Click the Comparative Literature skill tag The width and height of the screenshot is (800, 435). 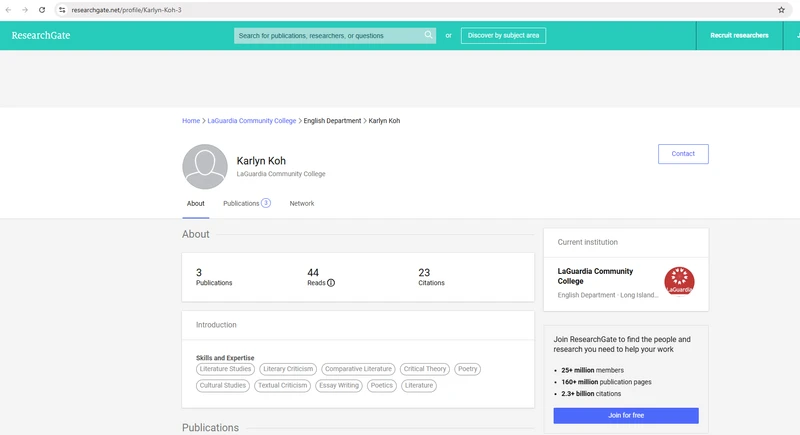(358, 369)
